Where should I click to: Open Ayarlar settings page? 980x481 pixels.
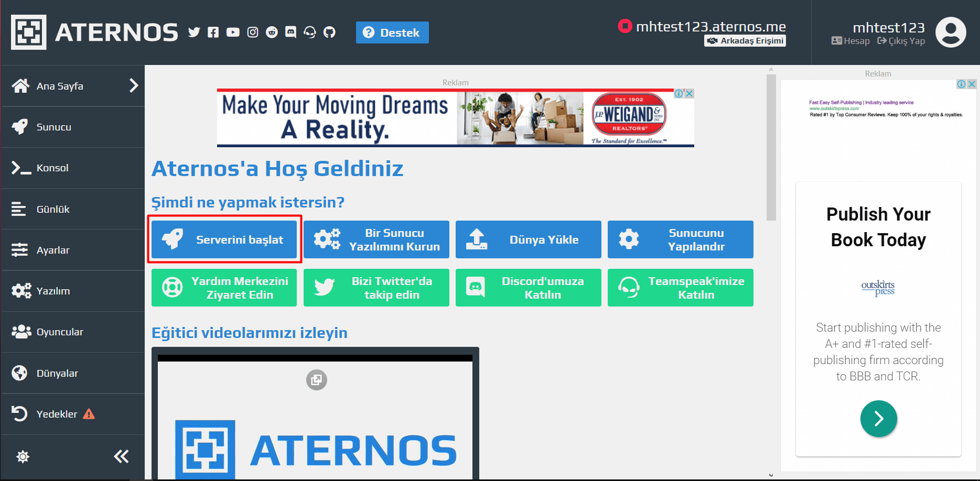[72, 250]
